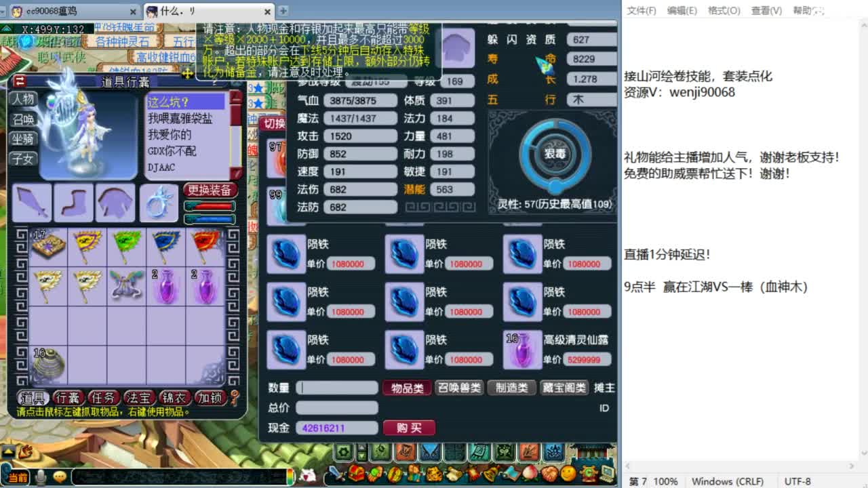This screenshot has width=868, height=488.
Task: Click the equipped ring slot
Action: [x=158, y=203]
